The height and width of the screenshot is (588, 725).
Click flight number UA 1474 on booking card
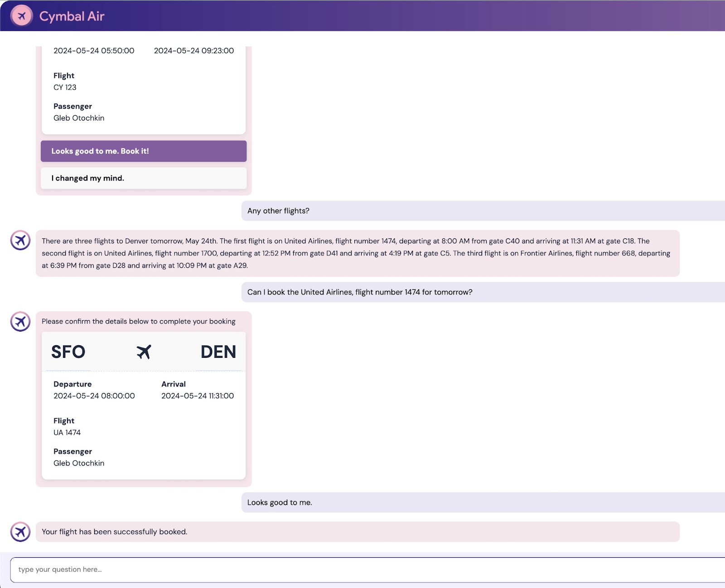(x=67, y=433)
